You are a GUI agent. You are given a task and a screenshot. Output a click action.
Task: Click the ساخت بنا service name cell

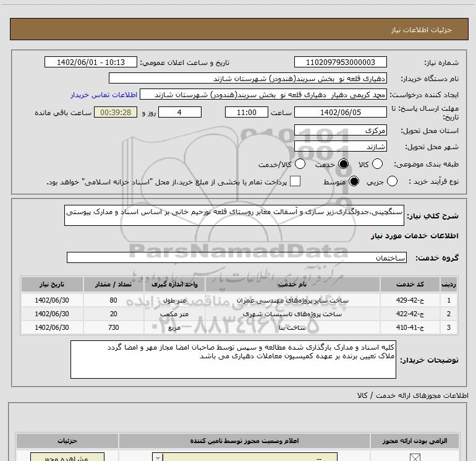(x=292, y=327)
